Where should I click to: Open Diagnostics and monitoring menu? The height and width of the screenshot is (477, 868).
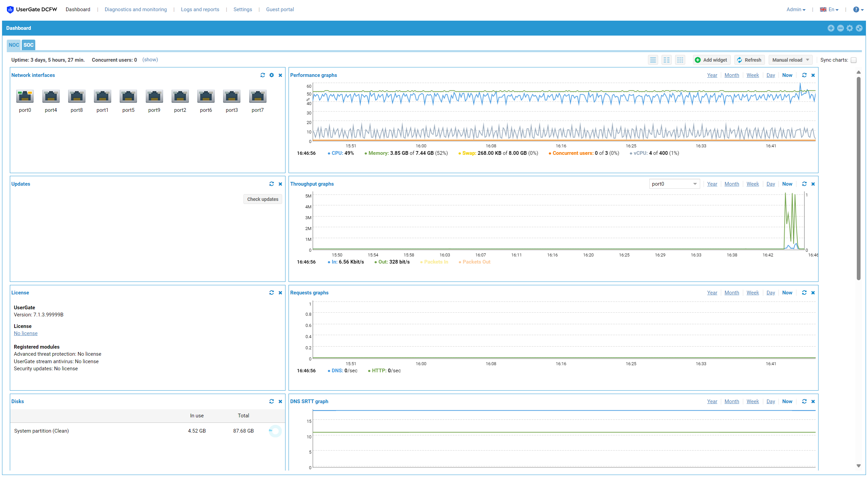[136, 9]
